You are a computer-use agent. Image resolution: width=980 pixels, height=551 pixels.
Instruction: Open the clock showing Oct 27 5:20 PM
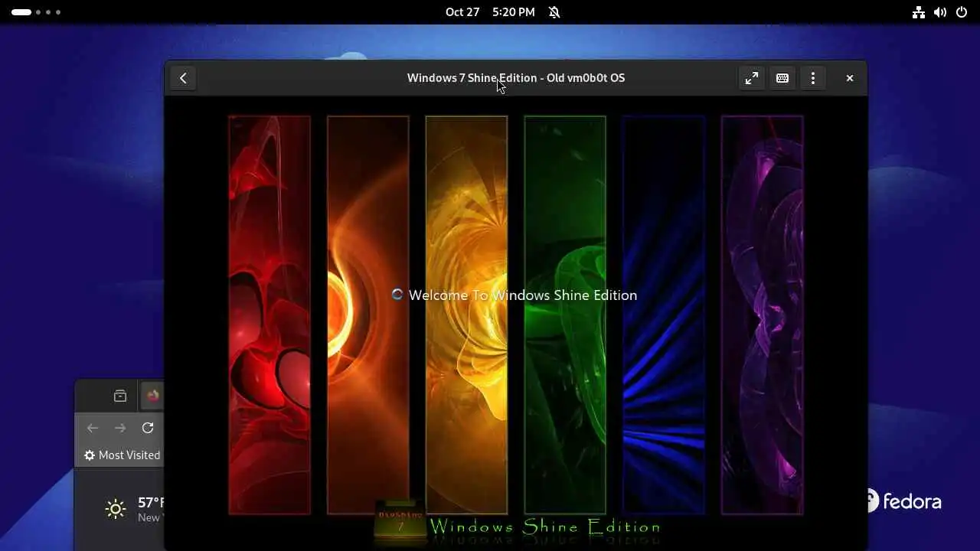(490, 12)
